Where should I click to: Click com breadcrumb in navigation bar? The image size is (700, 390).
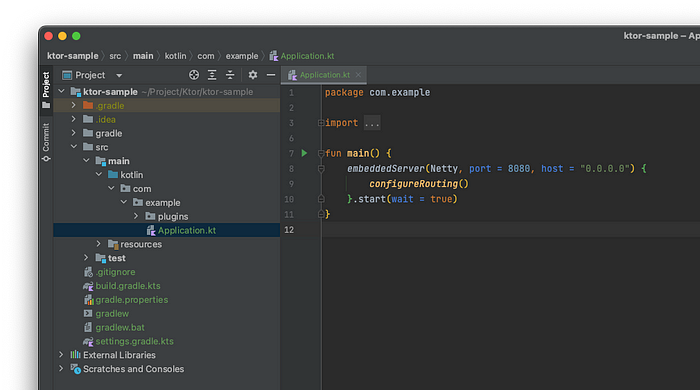tap(206, 56)
